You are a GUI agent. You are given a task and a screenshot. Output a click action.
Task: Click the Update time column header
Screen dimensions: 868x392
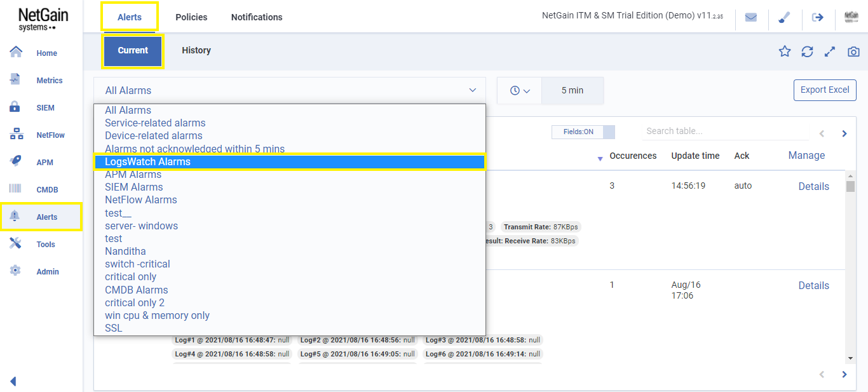click(x=695, y=156)
